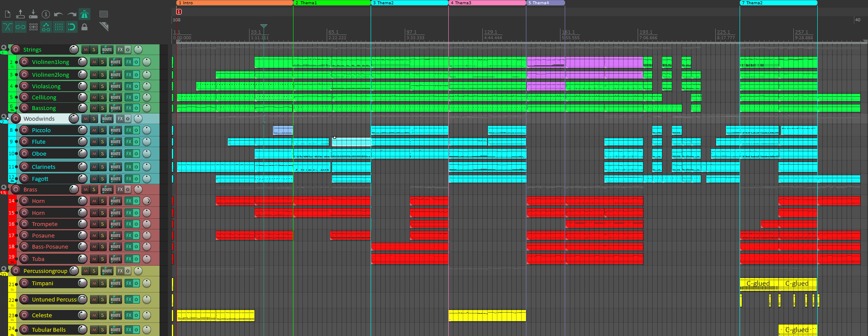Screen dimensions: 868x336
Task: Open ROUTE for the Oboe track
Action: click(x=116, y=154)
